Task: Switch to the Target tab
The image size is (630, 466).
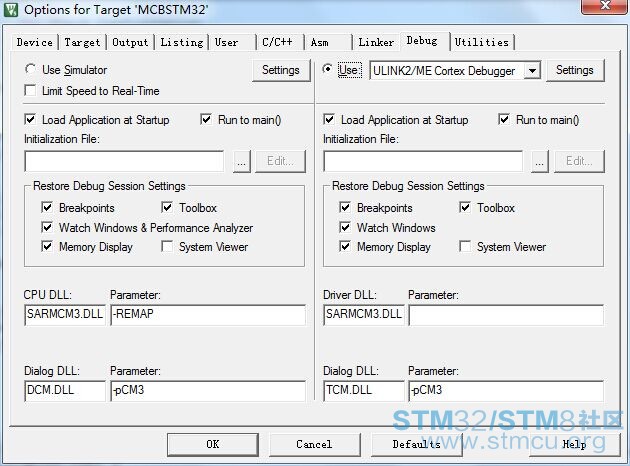Action: pos(82,42)
